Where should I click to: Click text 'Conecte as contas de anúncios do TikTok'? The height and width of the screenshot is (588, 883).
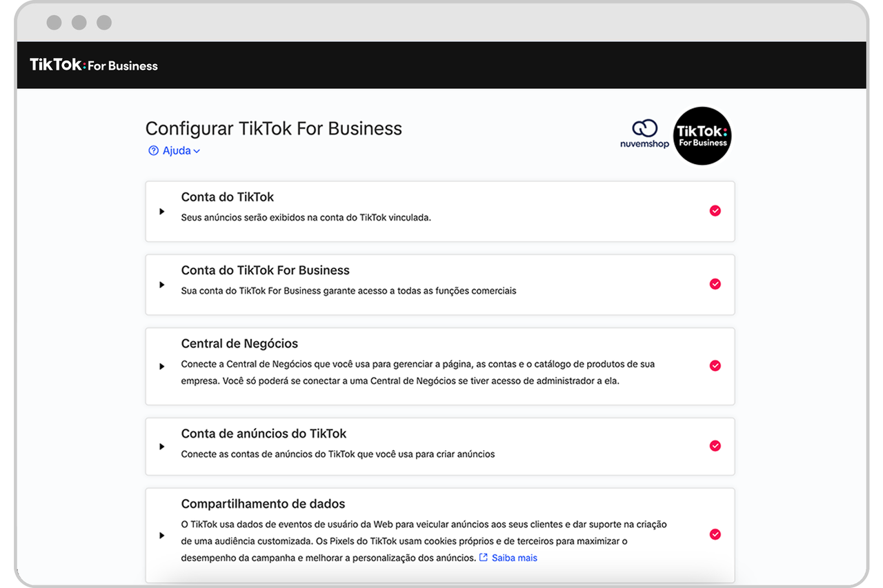[x=268, y=454]
